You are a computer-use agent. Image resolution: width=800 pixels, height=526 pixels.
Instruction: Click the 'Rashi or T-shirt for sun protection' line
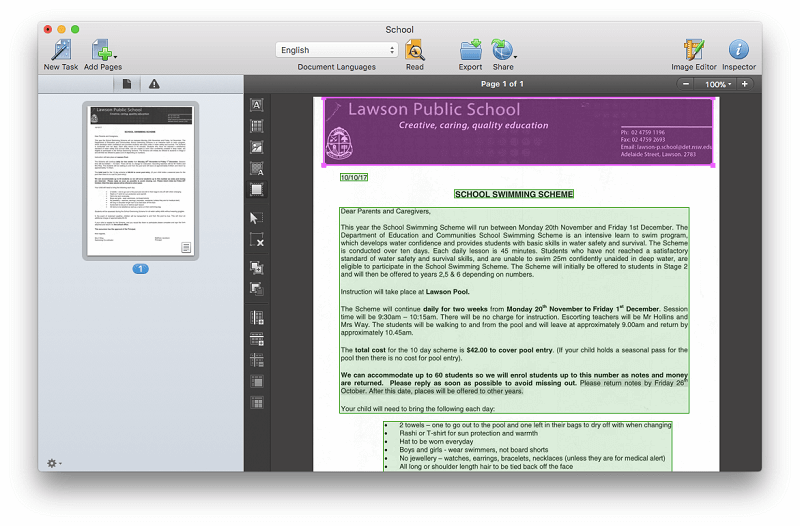click(x=468, y=433)
